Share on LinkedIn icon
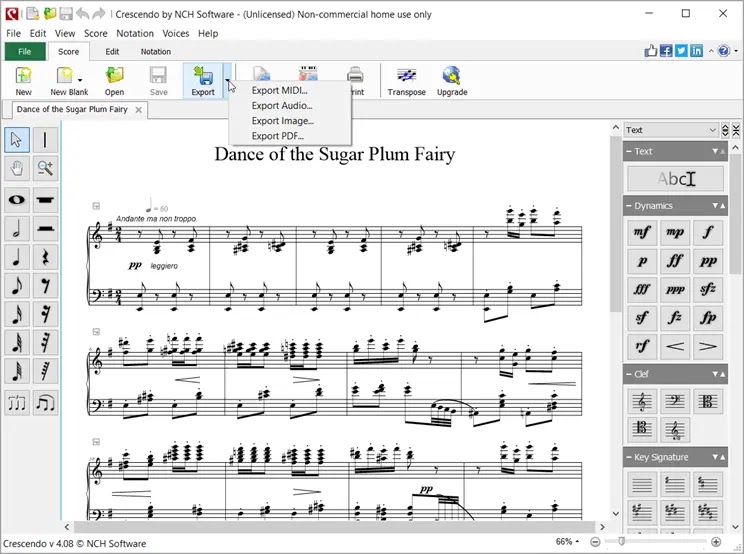The image size is (744, 554). coord(696,51)
